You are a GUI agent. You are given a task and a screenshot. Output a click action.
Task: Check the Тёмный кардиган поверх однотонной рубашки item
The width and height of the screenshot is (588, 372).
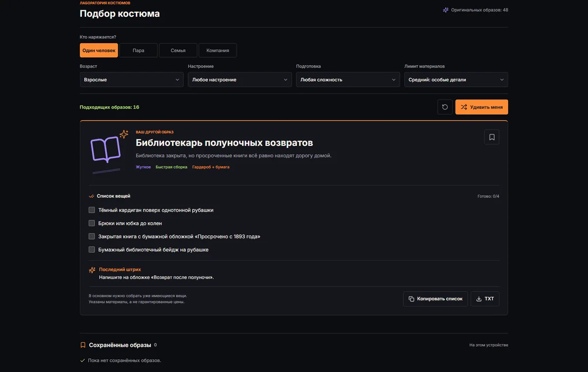(92, 210)
